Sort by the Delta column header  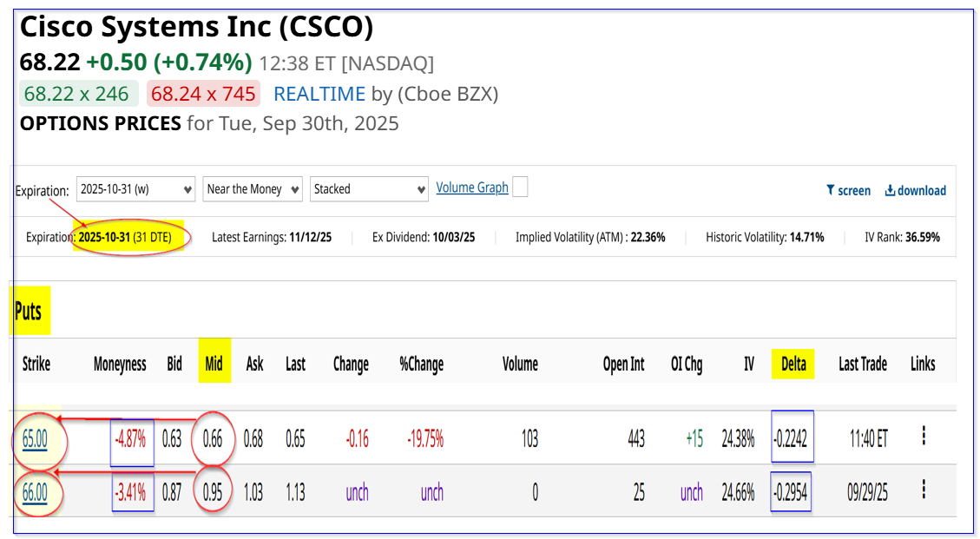pos(793,365)
